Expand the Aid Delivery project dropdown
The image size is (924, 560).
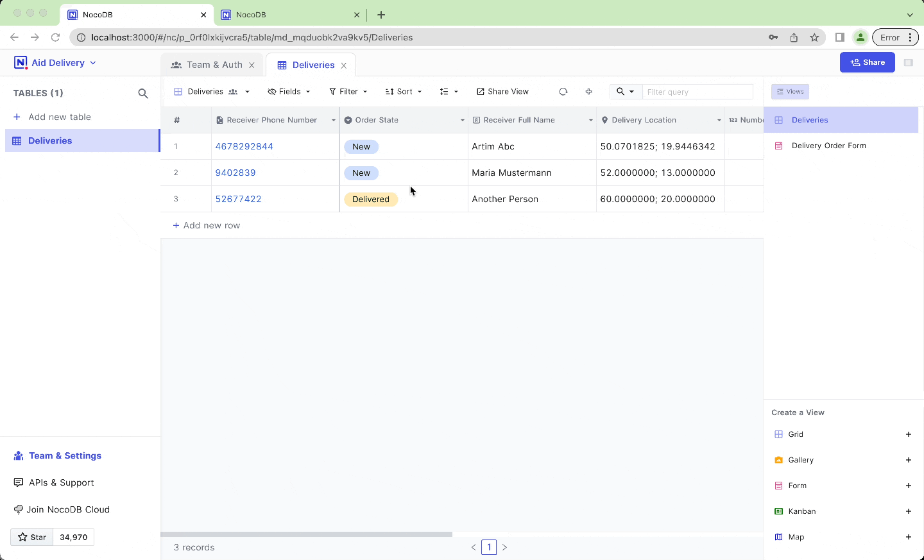(93, 63)
